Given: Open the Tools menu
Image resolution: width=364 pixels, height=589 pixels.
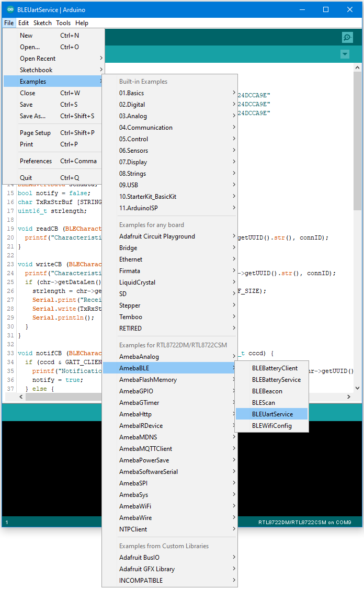Looking at the screenshot, I should point(63,23).
